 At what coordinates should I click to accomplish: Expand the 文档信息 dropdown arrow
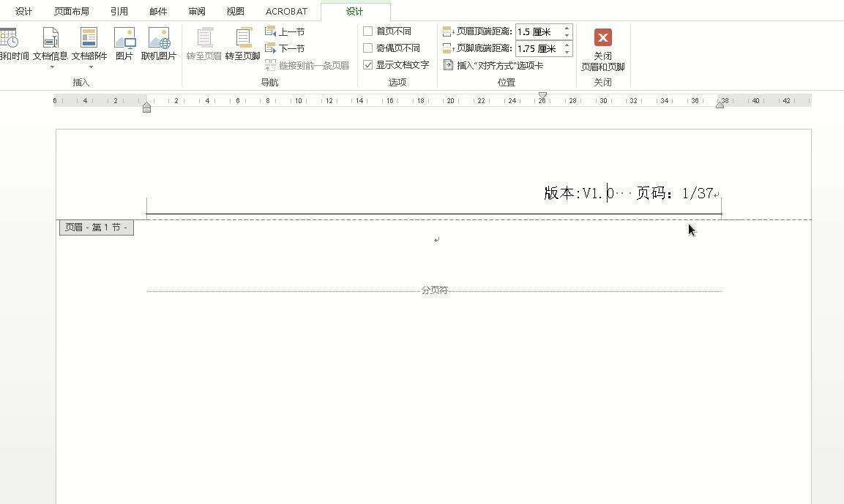point(51,67)
